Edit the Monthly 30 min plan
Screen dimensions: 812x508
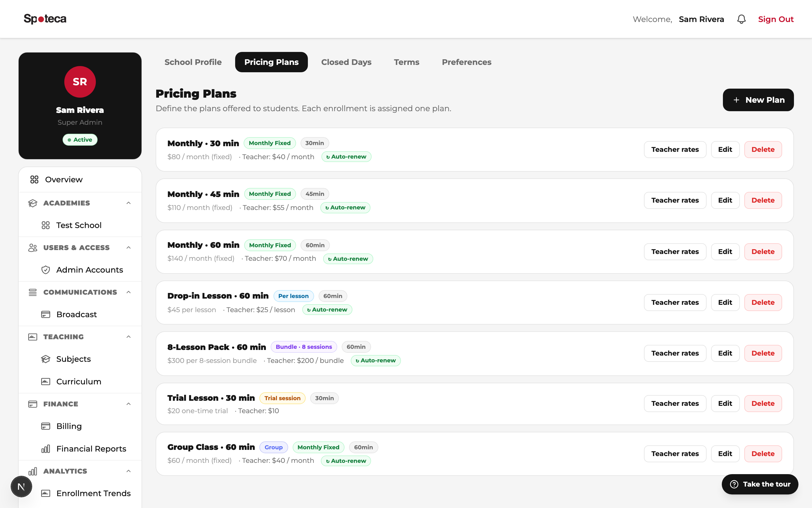click(x=725, y=150)
